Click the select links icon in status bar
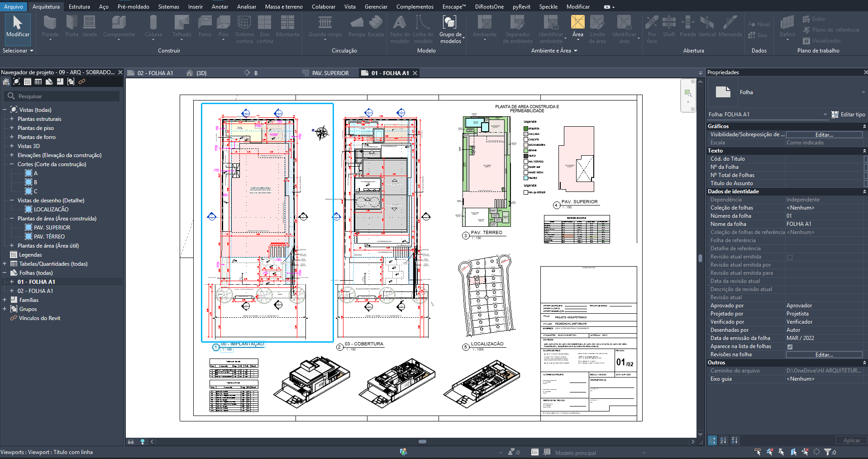This screenshot has width=868, height=459. (758, 452)
